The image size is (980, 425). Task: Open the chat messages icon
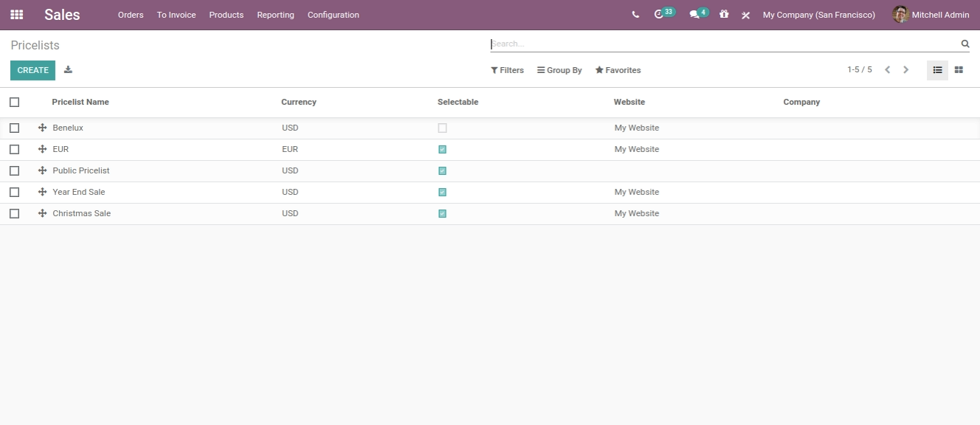tap(694, 15)
